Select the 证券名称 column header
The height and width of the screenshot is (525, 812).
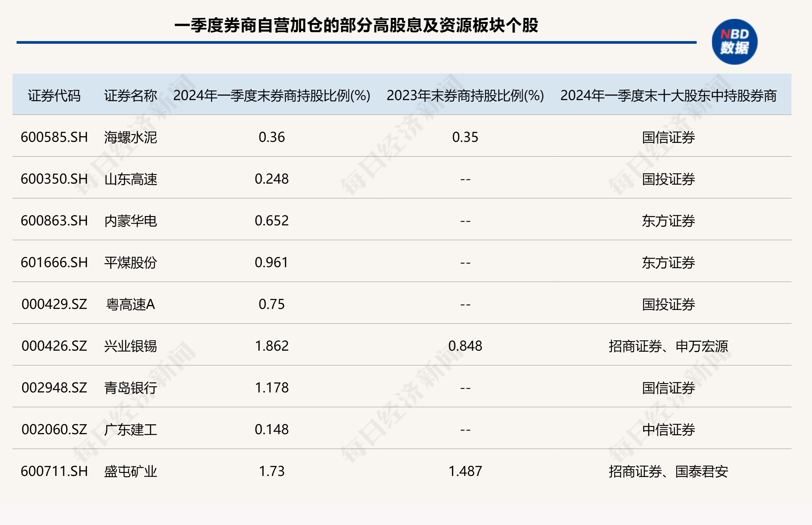131,95
